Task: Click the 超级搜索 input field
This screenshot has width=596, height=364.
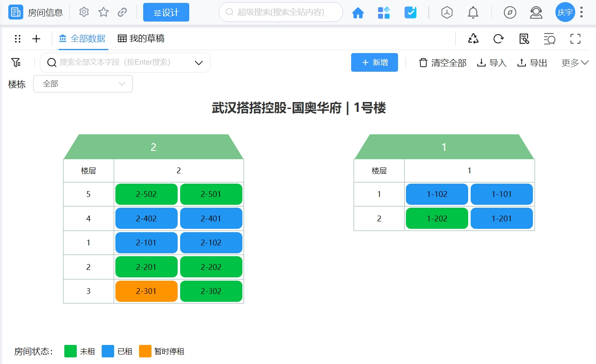Action: pyautogui.click(x=281, y=12)
